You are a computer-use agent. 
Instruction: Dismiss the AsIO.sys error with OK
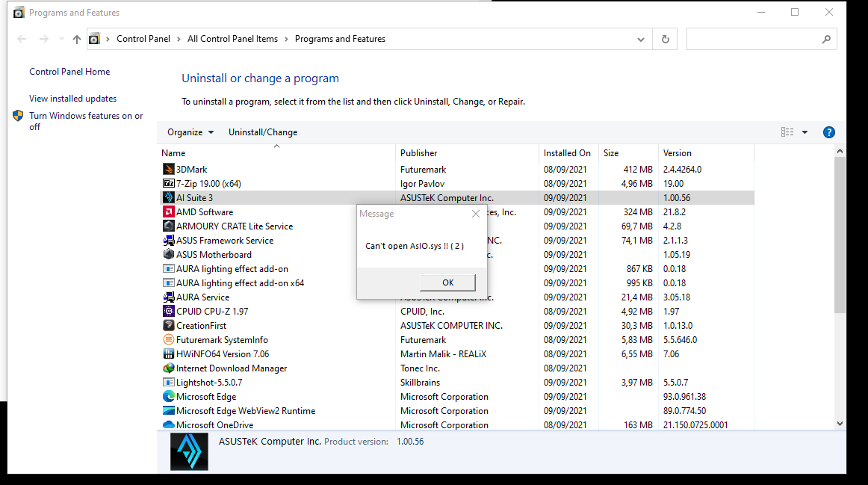[447, 282]
